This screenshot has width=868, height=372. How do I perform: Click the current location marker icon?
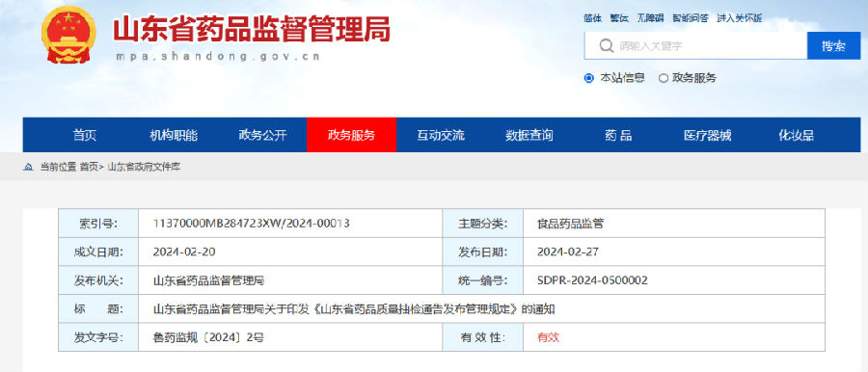[29, 167]
